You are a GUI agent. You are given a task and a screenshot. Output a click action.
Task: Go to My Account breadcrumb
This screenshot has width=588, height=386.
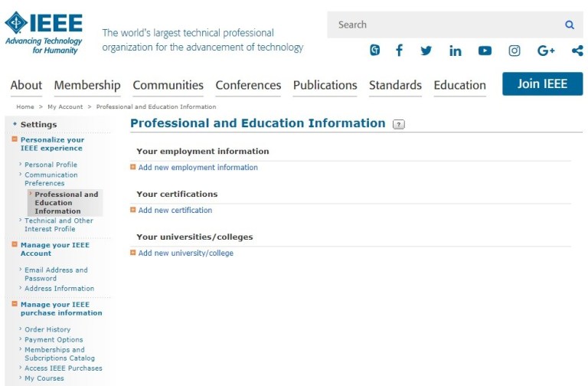[64, 106]
